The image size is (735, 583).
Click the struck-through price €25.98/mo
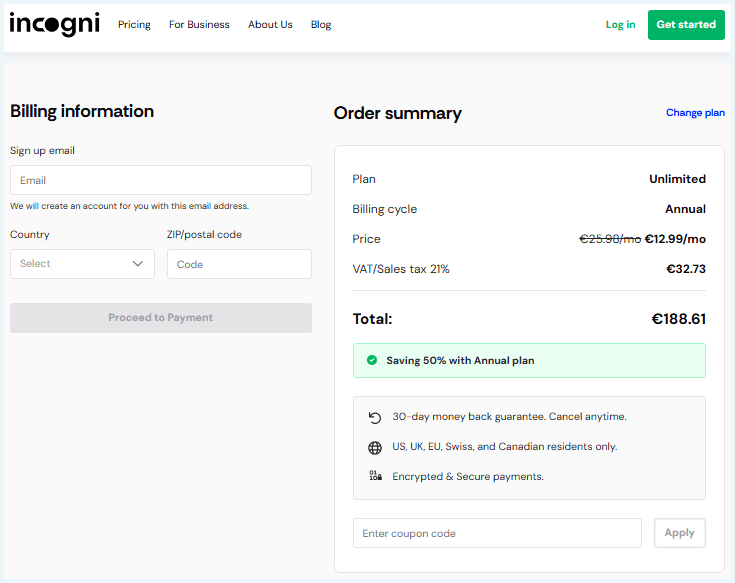click(610, 239)
